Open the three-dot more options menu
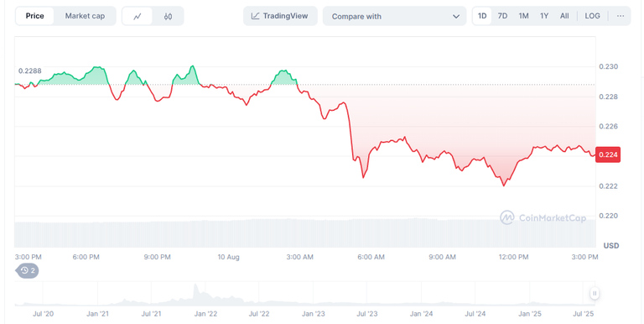Viewport: 644px width, 324px height. (621, 16)
